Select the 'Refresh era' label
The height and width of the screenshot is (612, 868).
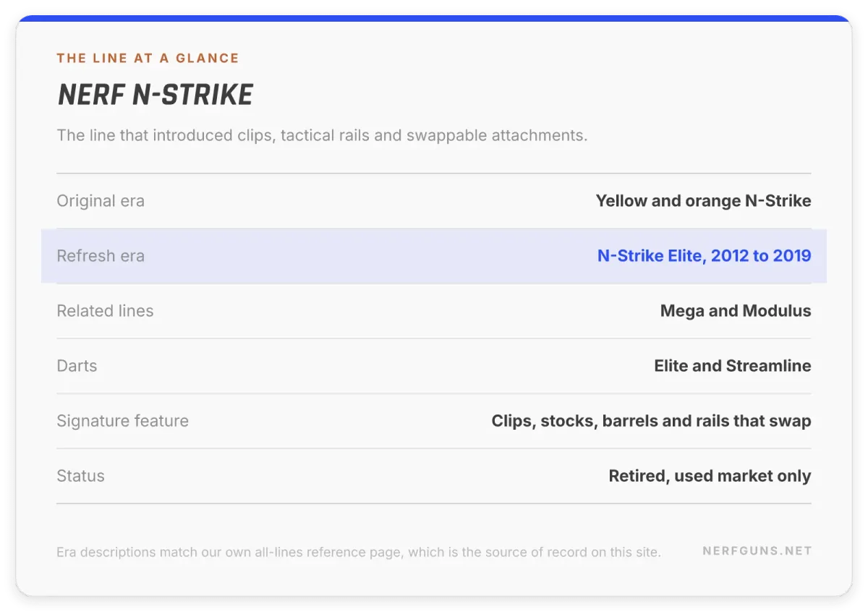(101, 256)
